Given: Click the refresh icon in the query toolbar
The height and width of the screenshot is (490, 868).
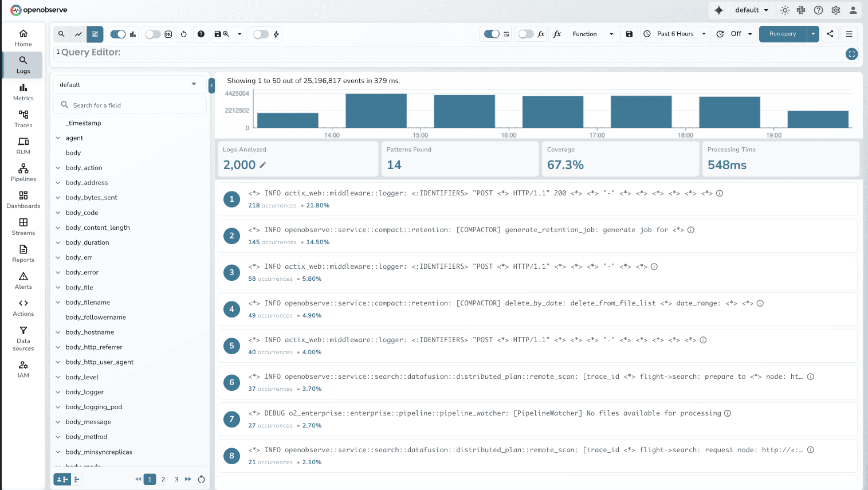Looking at the screenshot, I should [184, 34].
